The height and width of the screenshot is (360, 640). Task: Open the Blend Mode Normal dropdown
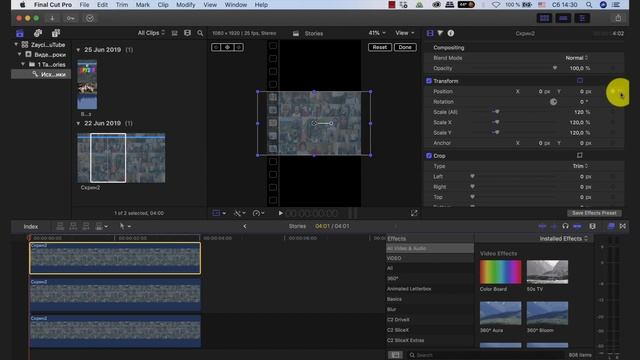(x=576, y=58)
